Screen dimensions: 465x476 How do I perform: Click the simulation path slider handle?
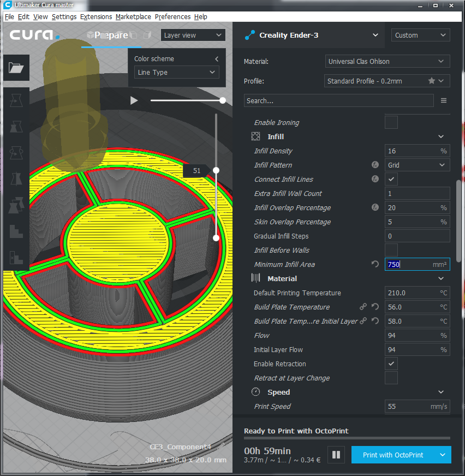click(223, 100)
